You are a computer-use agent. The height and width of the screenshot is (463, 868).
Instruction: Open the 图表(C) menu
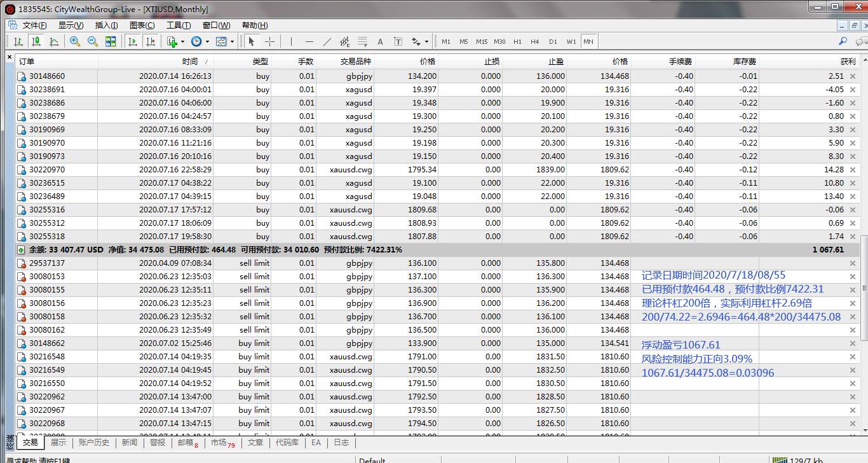pos(142,25)
